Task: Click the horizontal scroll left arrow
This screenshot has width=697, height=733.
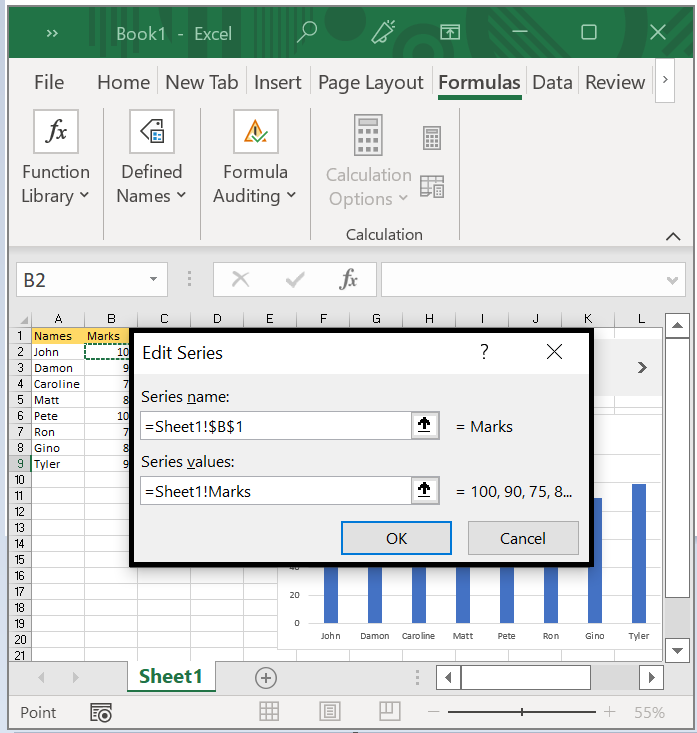Action: pyautogui.click(x=448, y=677)
